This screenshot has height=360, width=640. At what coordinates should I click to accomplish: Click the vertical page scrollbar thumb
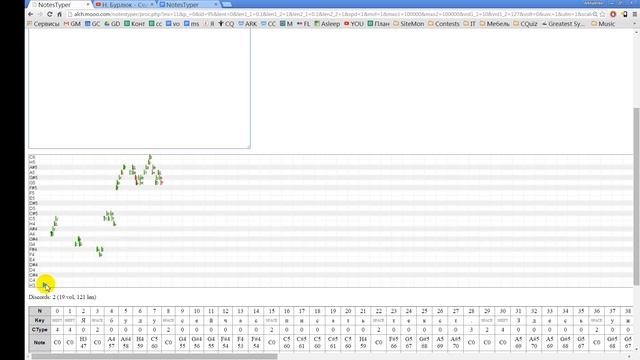pos(636,196)
